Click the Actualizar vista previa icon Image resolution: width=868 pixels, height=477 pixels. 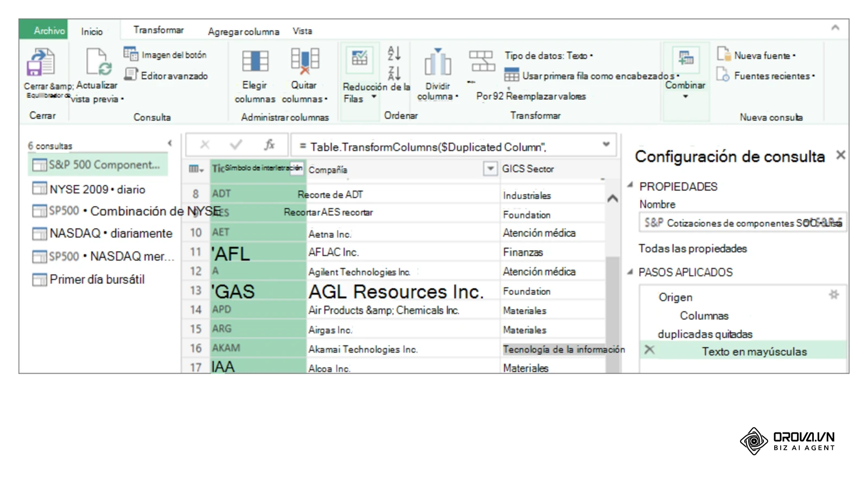click(99, 61)
